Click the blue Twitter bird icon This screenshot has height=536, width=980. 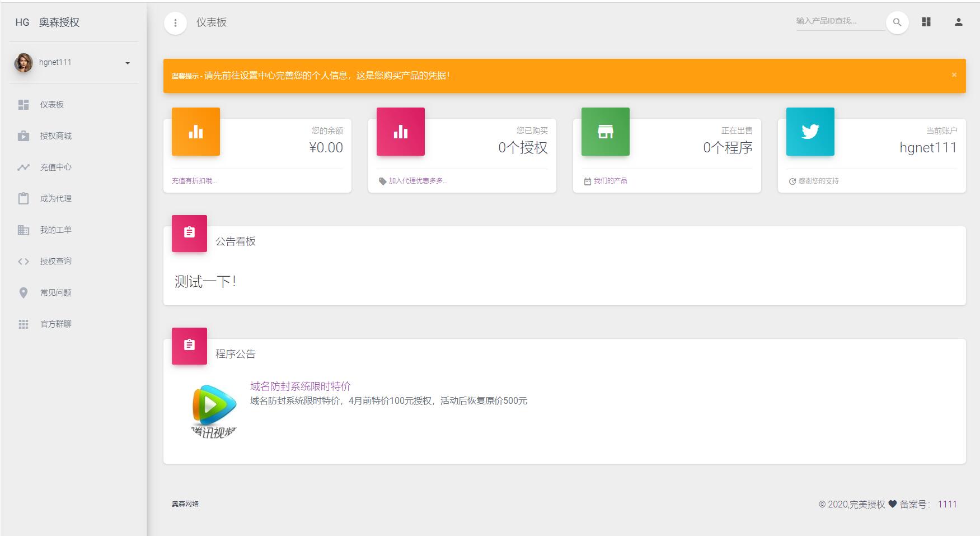click(810, 132)
